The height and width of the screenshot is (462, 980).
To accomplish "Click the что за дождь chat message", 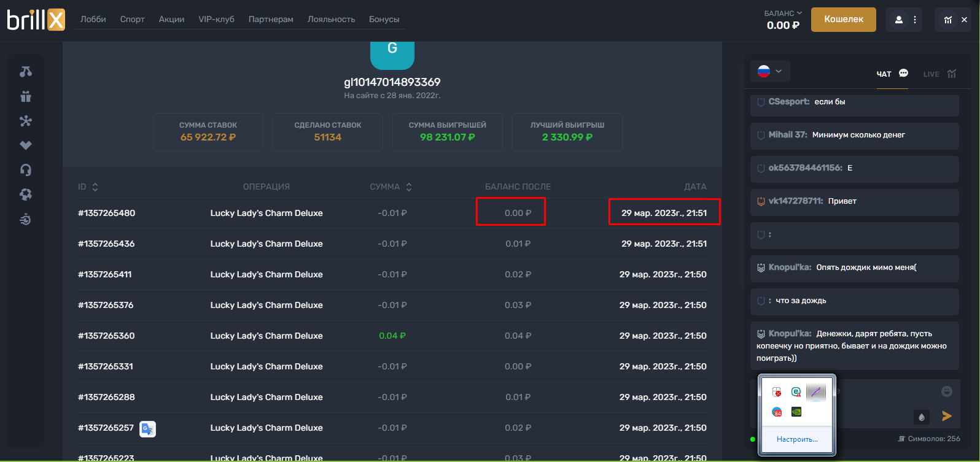I will 855,301.
